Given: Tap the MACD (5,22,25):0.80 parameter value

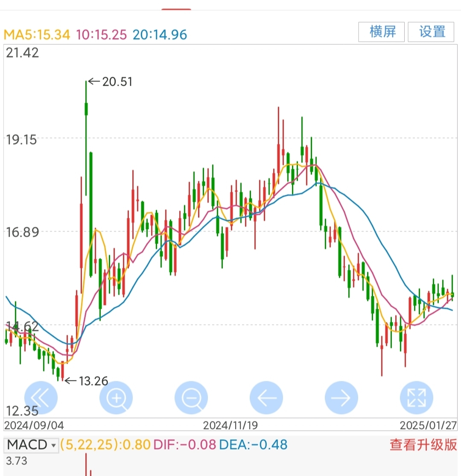Looking at the screenshot, I should click(x=105, y=445).
